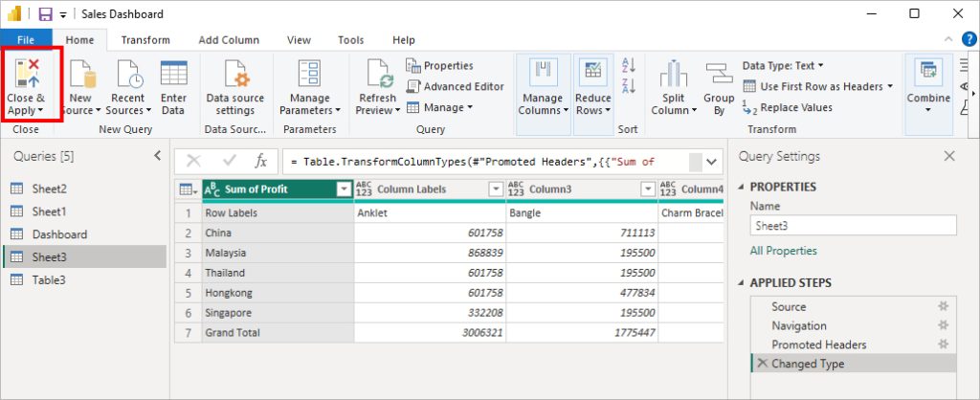Edit the query Name field
This screenshot has height=400, width=980.
(853, 226)
